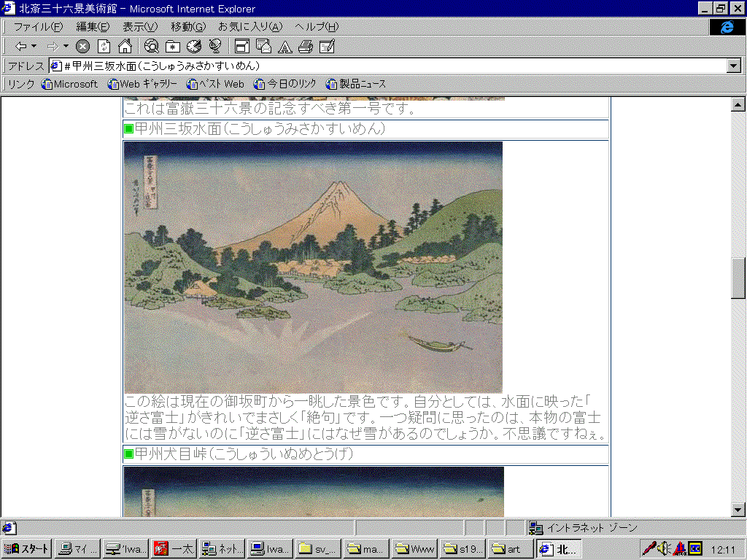747x560 pixels.
Task: Click the リンク links bar label
Action: [21, 84]
